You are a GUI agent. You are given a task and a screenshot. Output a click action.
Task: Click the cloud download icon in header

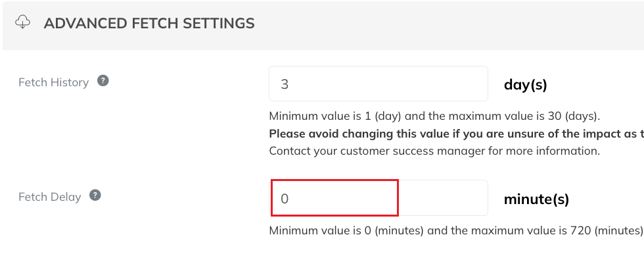(22, 22)
